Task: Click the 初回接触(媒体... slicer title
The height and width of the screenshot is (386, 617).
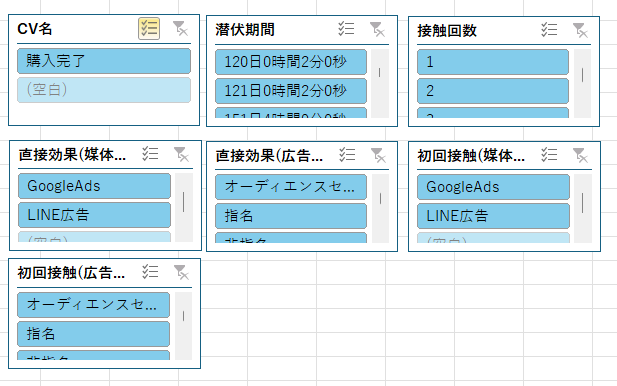Action: click(471, 156)
